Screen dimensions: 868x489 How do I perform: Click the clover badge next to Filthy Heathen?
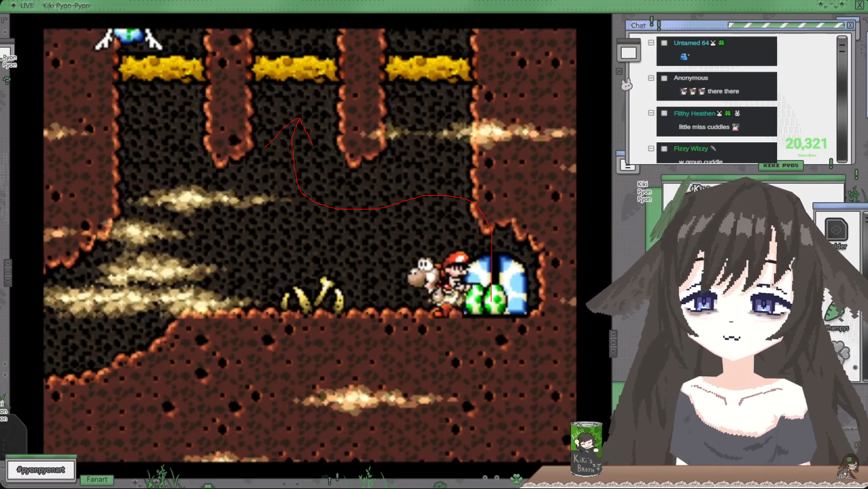(x=727, y=114)
